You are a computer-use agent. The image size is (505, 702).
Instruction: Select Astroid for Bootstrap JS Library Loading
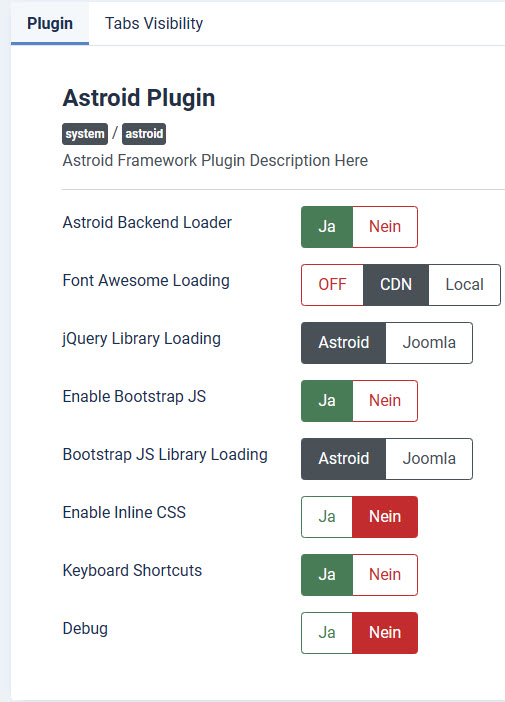[343, 458]
